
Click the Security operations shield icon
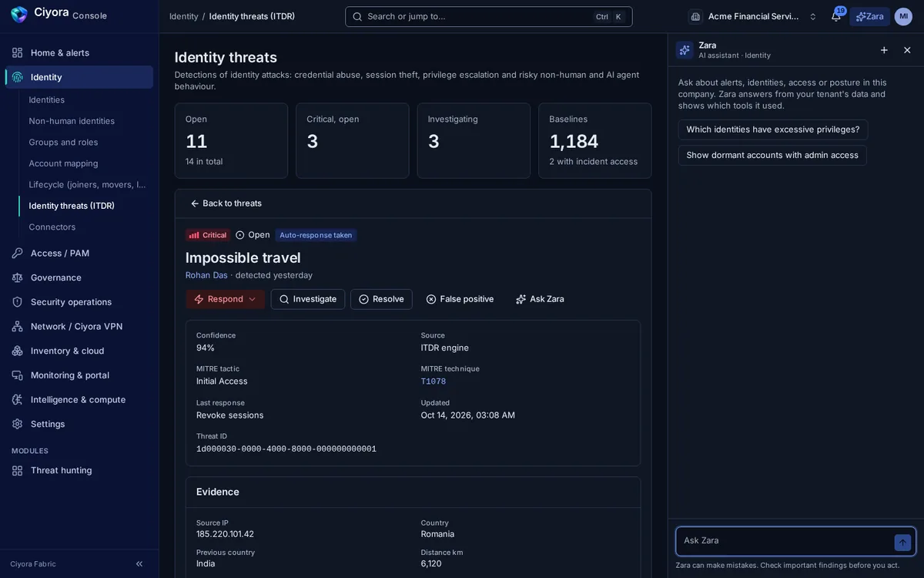click(x=17, y=302)
